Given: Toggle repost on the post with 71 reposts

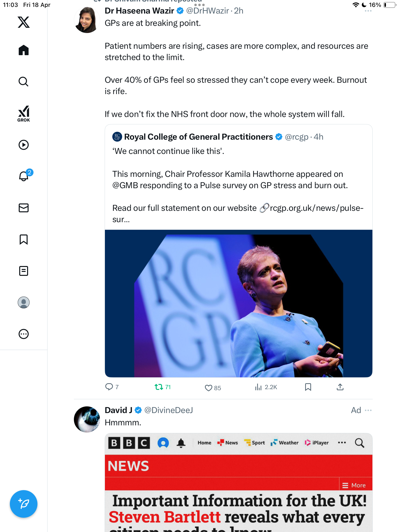Looking at the screenshot, I should pyautogui.click(x=163, y=387).
